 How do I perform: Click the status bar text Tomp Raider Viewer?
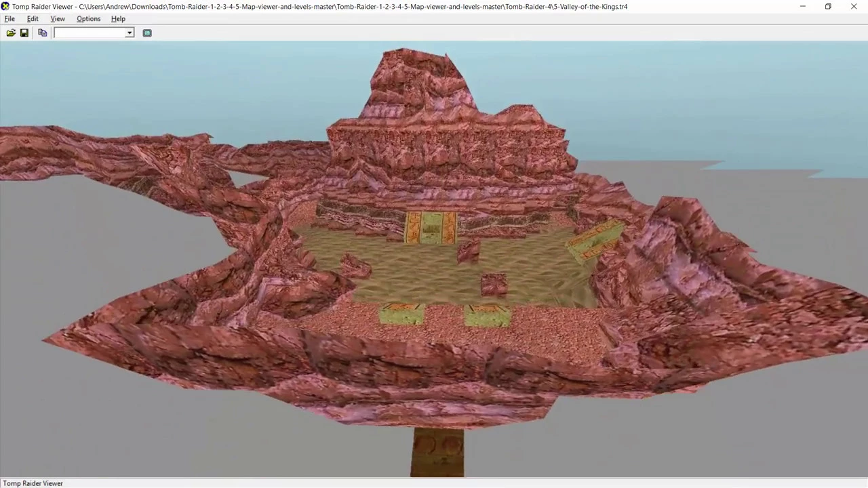click(x=33, y=483)
